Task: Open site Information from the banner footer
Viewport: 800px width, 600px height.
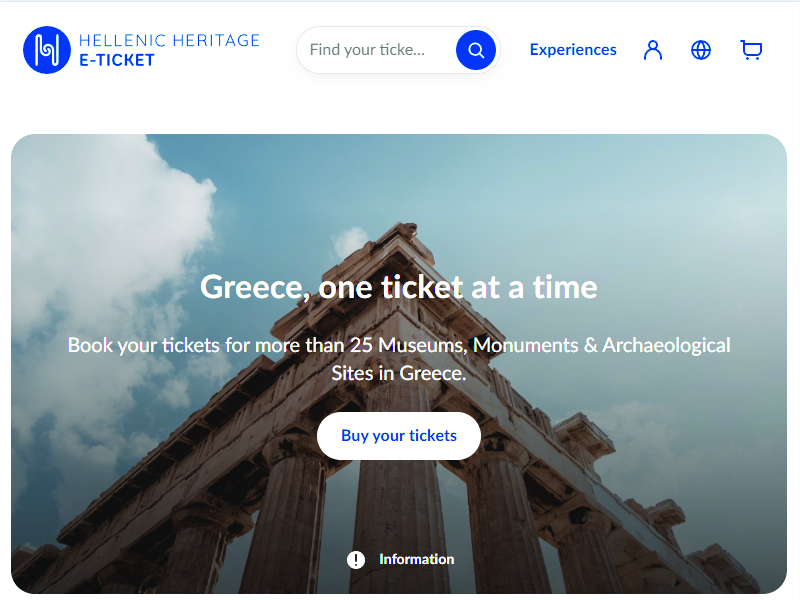Action: (400, 559)
